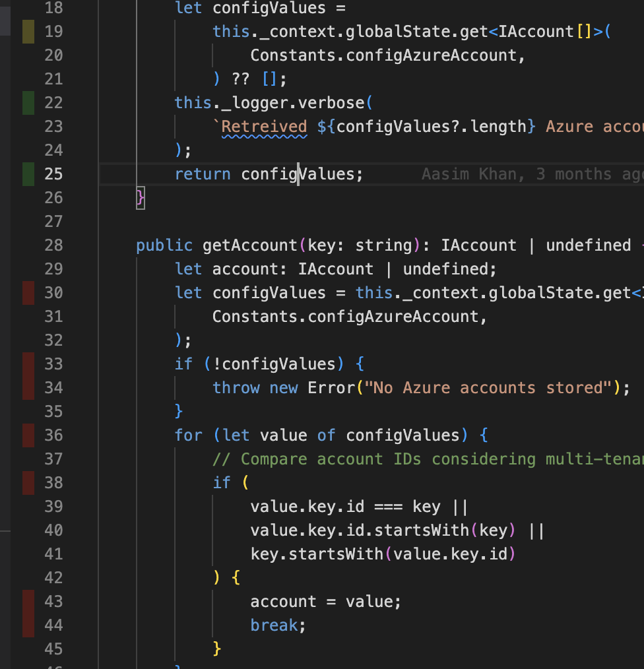Click the yellow gutter marker on line 19
This screenshot has height=669, width=644.
coord(28,32)
